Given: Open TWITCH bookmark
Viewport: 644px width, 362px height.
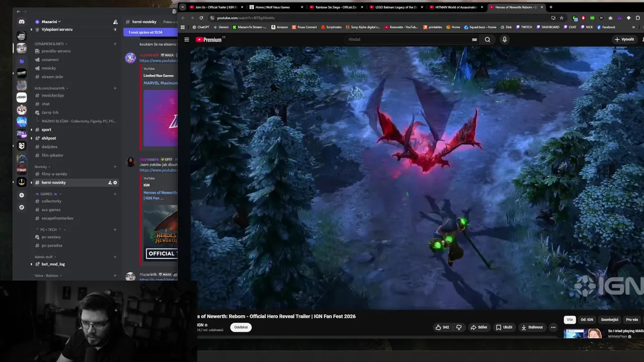Looking at the screenshot, I should point(523,27).
